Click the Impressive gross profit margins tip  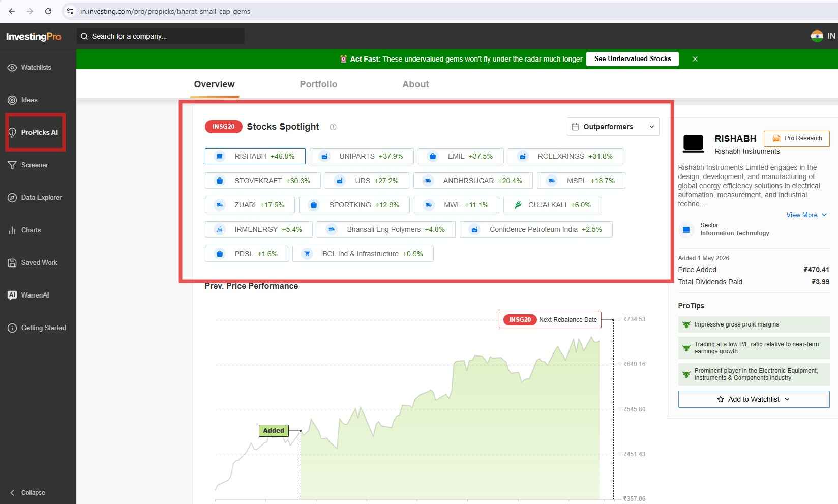click(754, 324)
